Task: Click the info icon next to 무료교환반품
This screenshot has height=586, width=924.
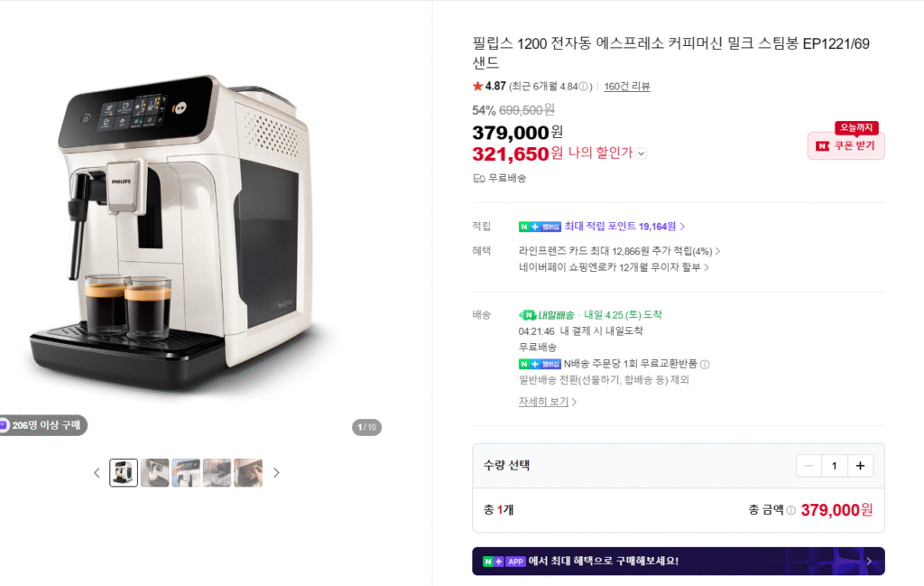Action: click(x=705, y=364)
